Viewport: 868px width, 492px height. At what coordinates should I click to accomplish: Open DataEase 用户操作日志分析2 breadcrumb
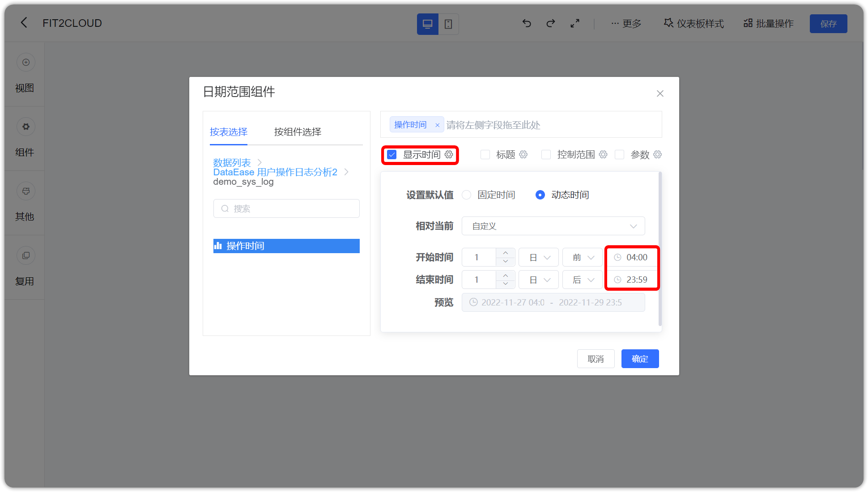[x=275, y=172]
